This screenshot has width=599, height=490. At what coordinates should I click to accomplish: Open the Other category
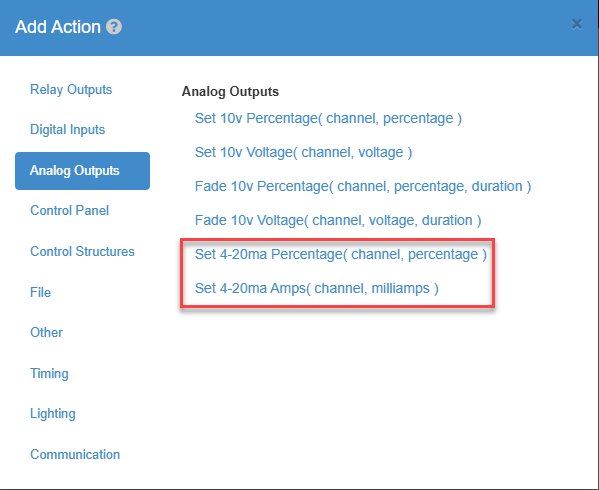46,332
